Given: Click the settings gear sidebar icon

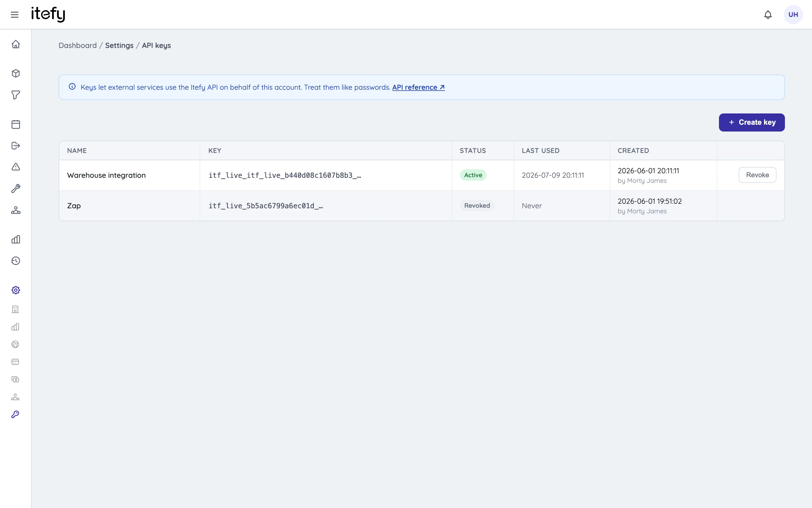Looking at the screenshot, I should 16,290.
